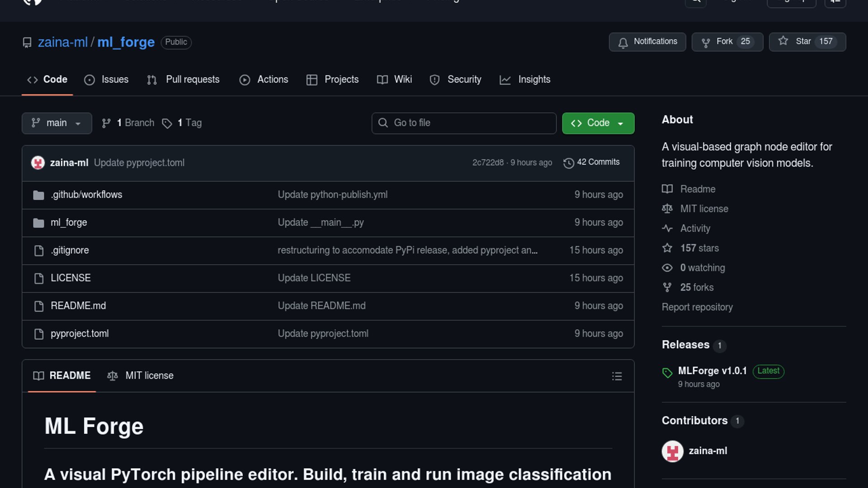Open the MLForge v1.0.1 release
The image size is (868, 488).
coord(712,371)
